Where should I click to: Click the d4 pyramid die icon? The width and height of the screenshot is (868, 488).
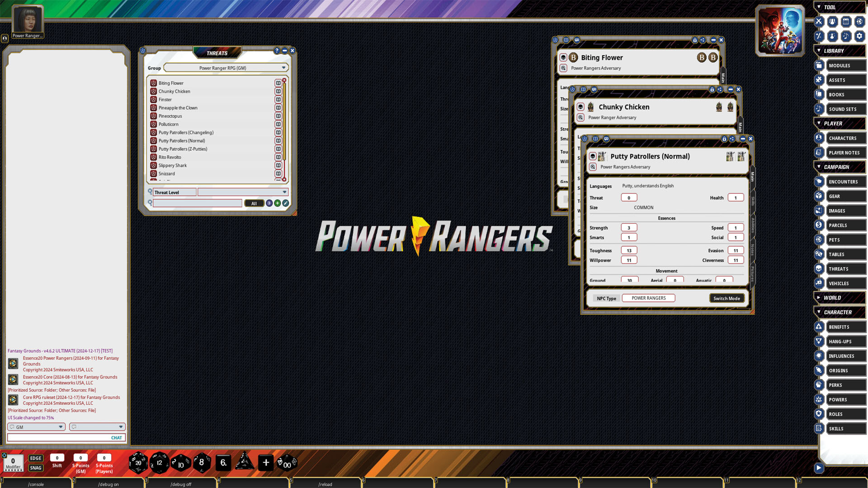coord(244,462)
